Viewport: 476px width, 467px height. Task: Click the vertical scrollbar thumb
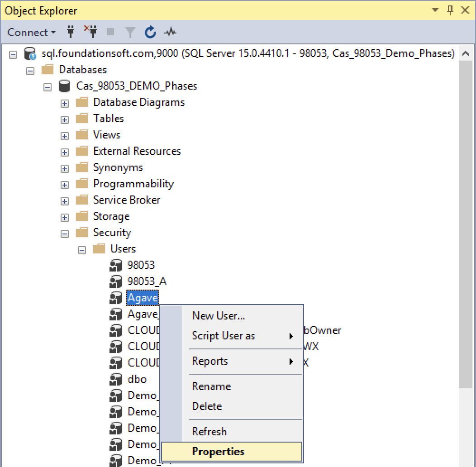(466, 224)
